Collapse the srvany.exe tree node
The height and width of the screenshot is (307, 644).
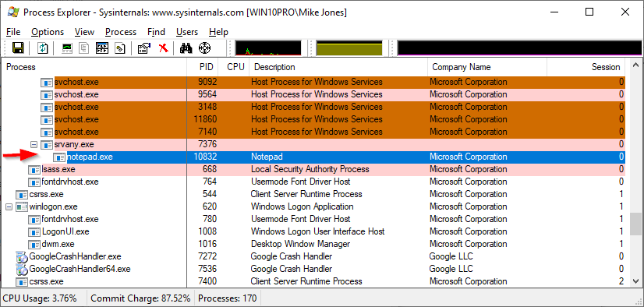34,144
